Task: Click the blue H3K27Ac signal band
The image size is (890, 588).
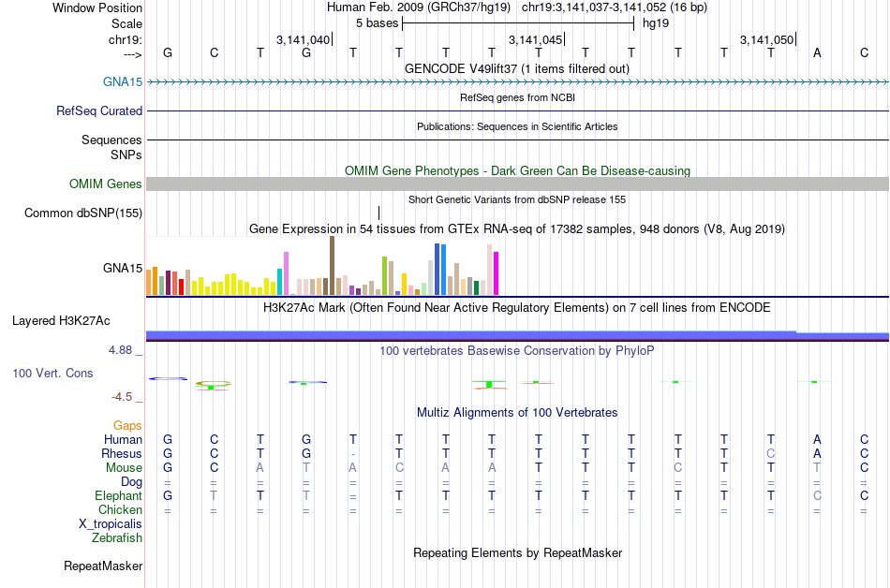Action: click(518, 336)
